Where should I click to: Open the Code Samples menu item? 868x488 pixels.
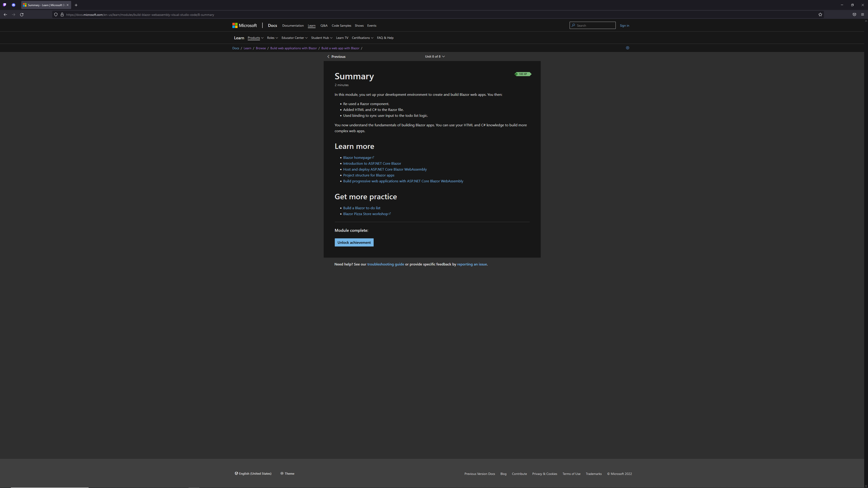coord(341,26)
